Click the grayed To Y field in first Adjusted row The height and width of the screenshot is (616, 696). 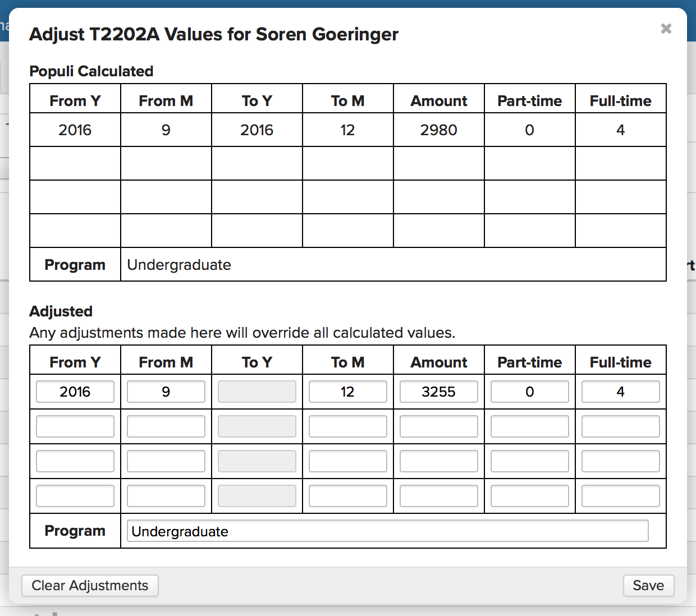coord(257,392)
